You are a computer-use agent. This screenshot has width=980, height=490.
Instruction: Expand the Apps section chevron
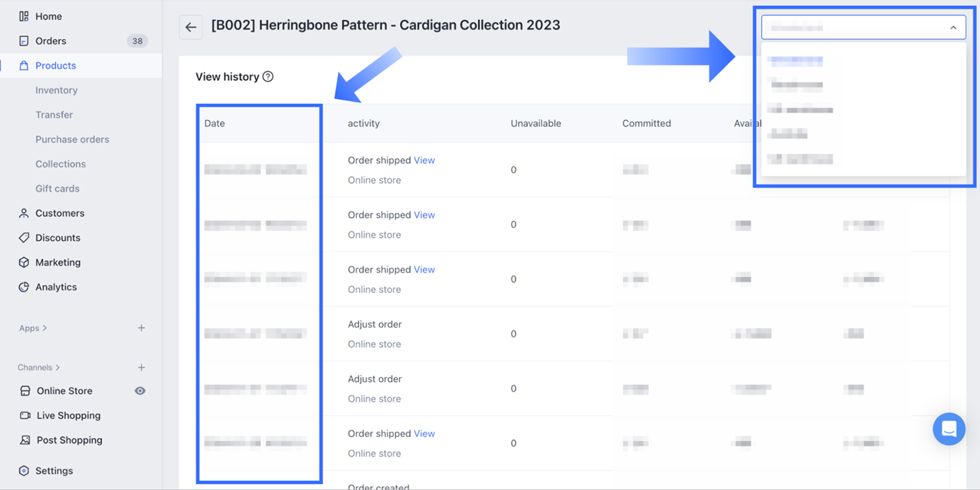(x=45, y=328)
